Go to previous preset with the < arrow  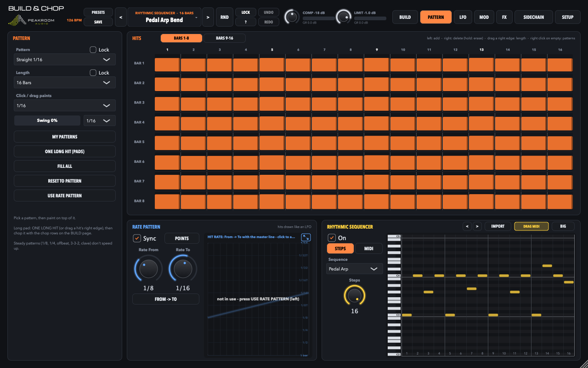(120, 17)
